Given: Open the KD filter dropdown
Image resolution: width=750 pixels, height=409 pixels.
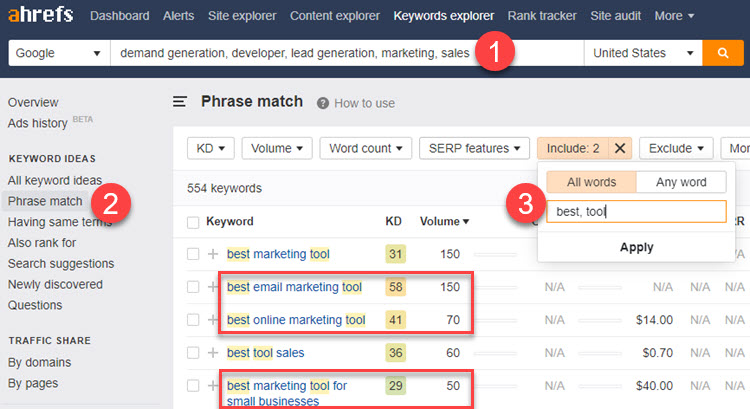Looking at the screenshot, I should tap(210, 148).
